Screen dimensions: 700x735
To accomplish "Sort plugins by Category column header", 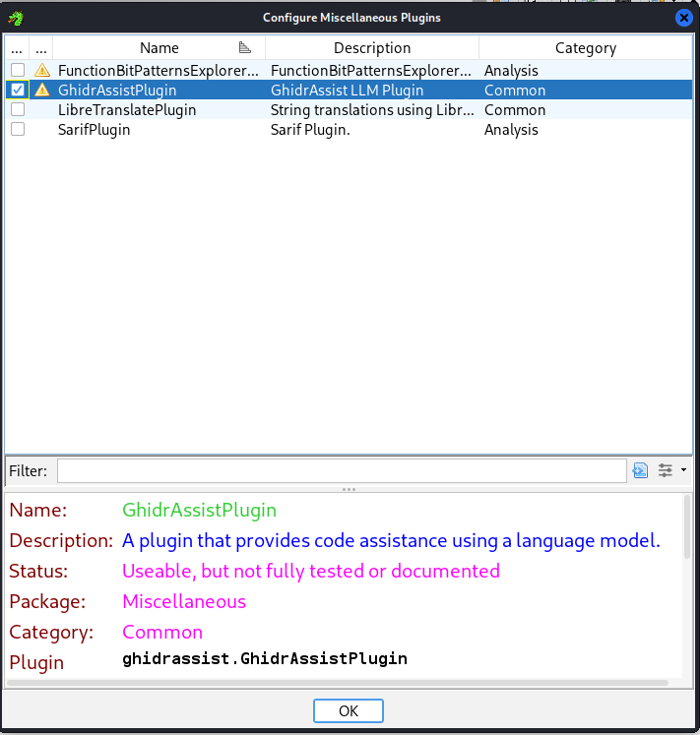I will click(585, 47).
